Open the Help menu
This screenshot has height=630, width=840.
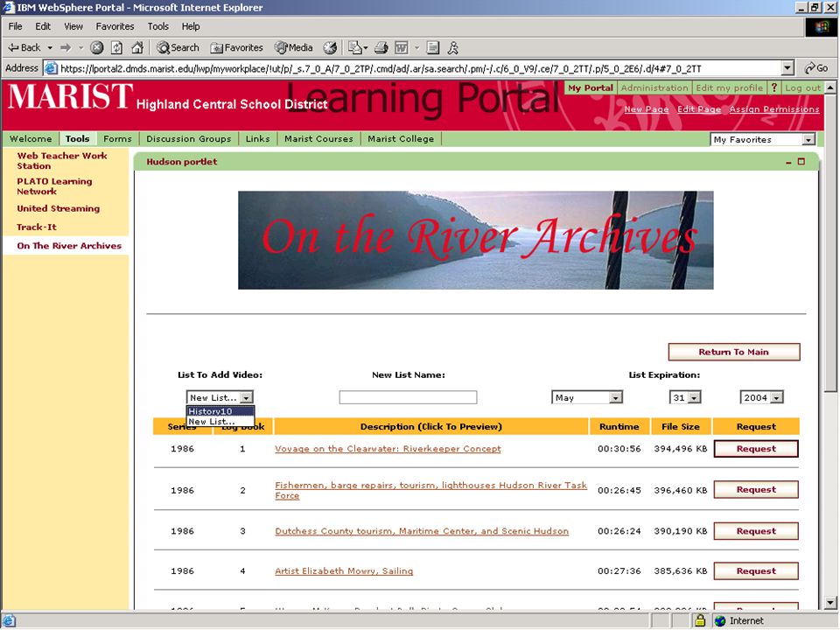pyautogui.click(x=190, y=26)
